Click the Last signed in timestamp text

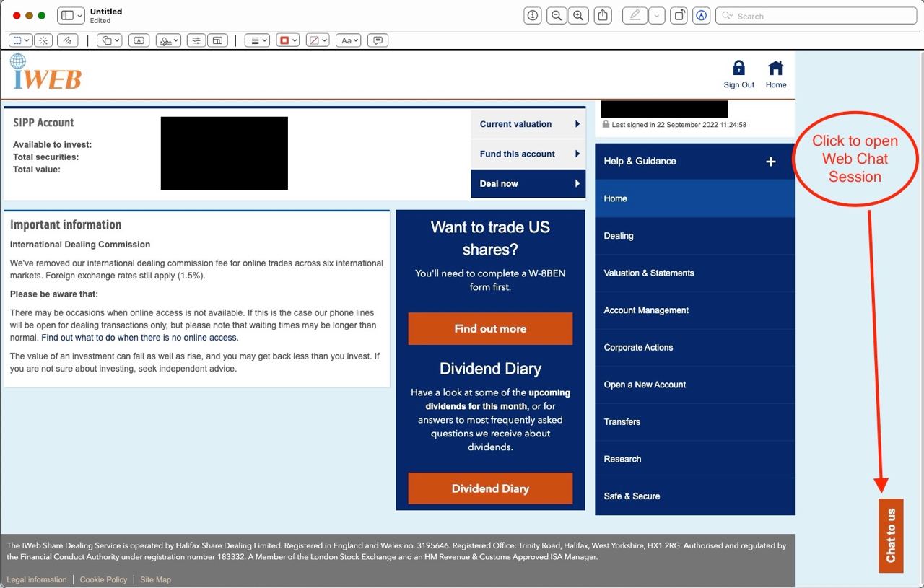[x=679, y=125]
